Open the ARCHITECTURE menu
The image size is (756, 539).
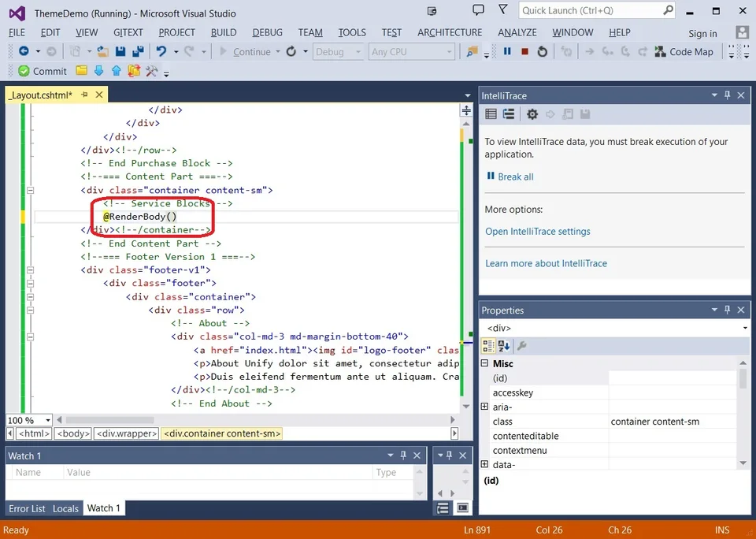pos(450,32)
